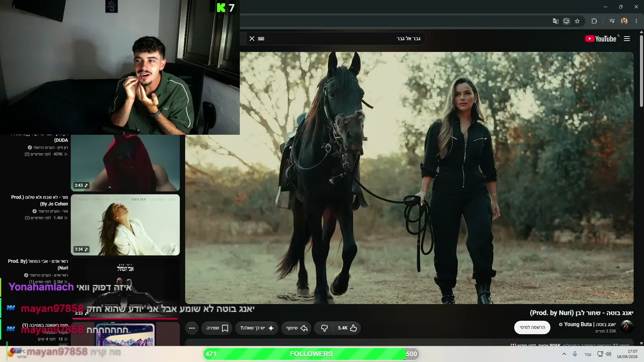Open the Young Buta channel avatar
Image resolution: width=644 pixels, height=362 pixels.
(x=627, y=326)
